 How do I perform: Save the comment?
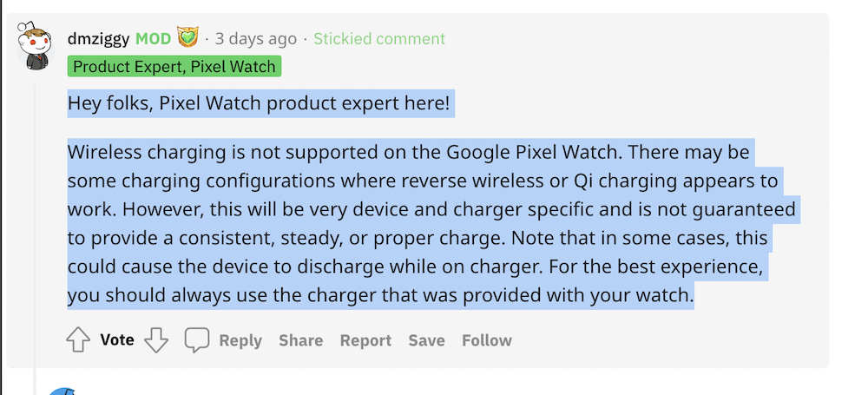(426, 340)
